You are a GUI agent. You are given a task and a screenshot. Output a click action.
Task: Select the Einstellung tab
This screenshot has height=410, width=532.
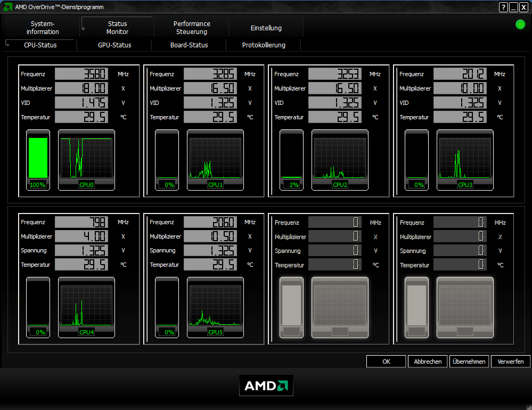click(266, 28)
